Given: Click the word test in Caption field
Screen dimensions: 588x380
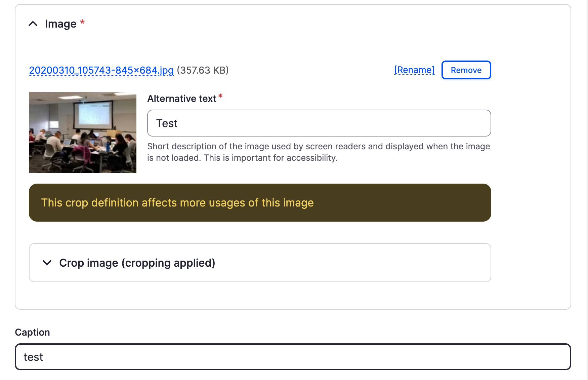Looking at the screenshot, I should coord(33,357).
